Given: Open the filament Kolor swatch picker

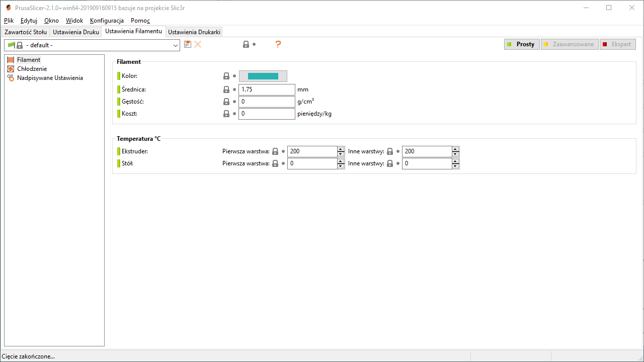Looking at the screenshot, I should coord(263,76).
